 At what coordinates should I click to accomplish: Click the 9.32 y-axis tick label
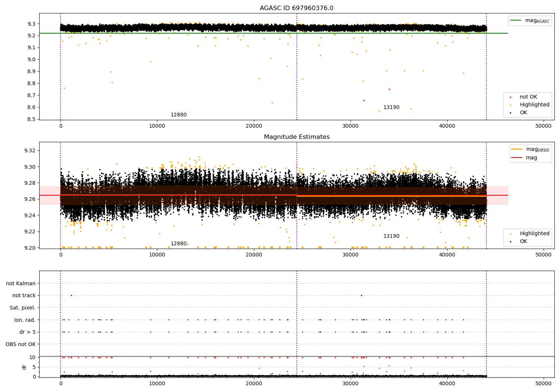point(30,151)
